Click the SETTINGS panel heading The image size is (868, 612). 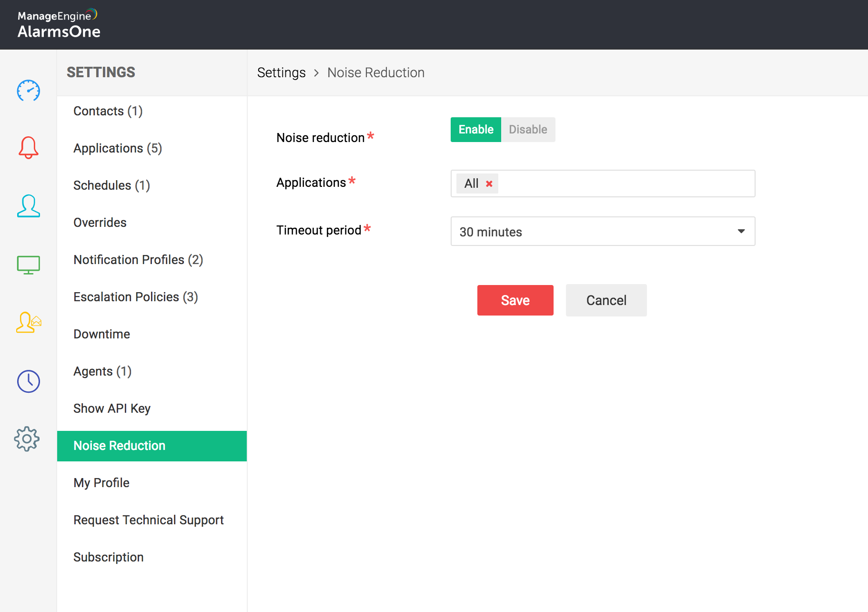coord(101,72)
